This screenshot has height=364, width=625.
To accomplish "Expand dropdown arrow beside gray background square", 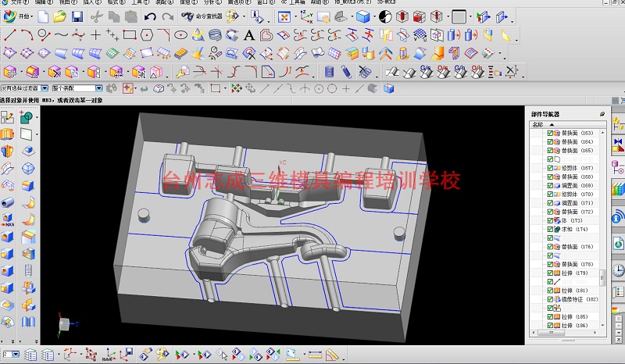I will tap(471, 17).
